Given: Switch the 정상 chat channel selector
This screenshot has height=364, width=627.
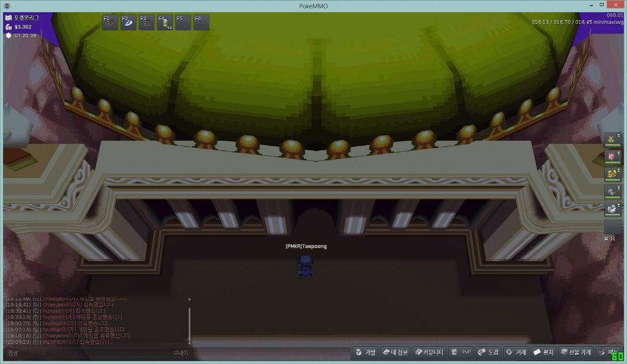Looking at the screenshot, I should click(13, 353).
